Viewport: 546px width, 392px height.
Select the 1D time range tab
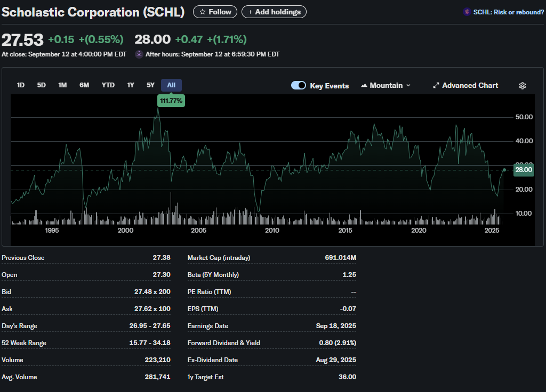click(21, 85)
